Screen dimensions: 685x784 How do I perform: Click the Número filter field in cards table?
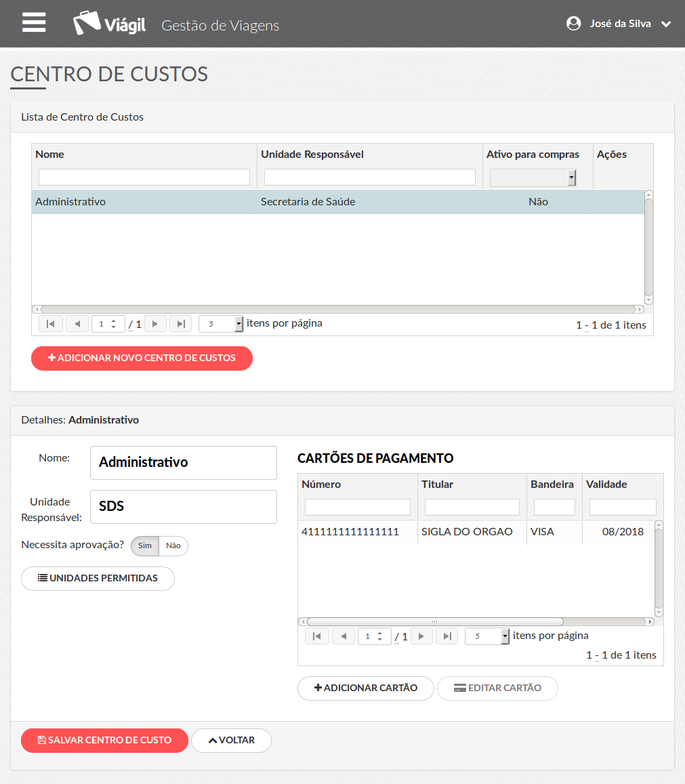[x=358, y=507]
